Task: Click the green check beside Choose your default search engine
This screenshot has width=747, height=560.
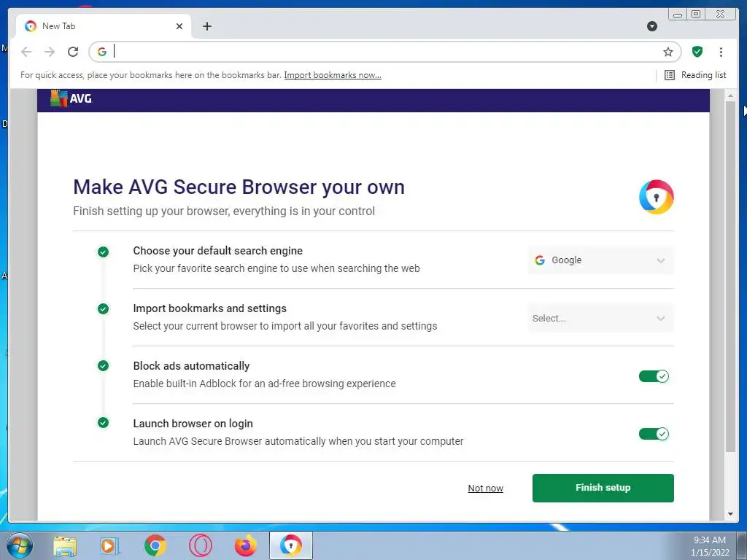Action: [x=103, y=252]
